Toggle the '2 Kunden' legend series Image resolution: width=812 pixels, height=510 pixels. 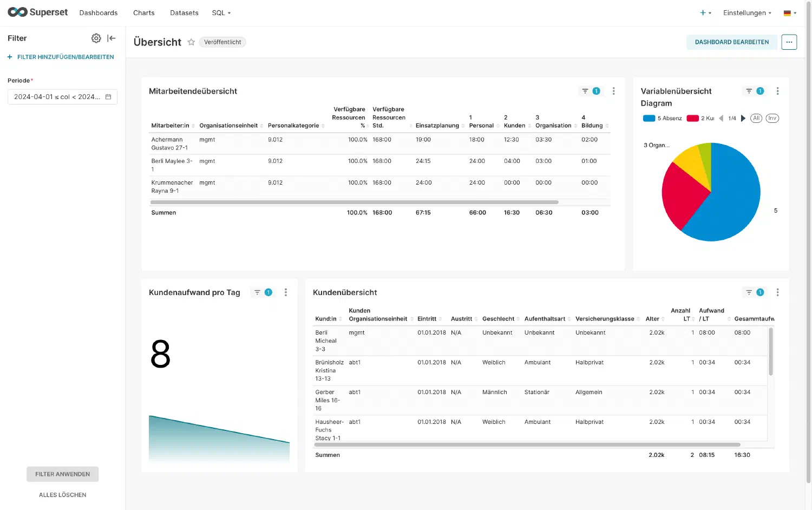coord(700,118)
